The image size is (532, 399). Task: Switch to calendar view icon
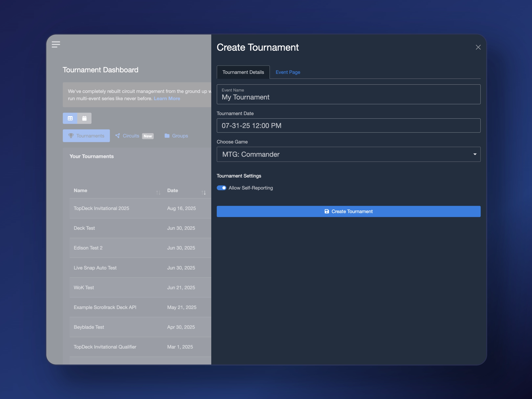click(84, 118)
